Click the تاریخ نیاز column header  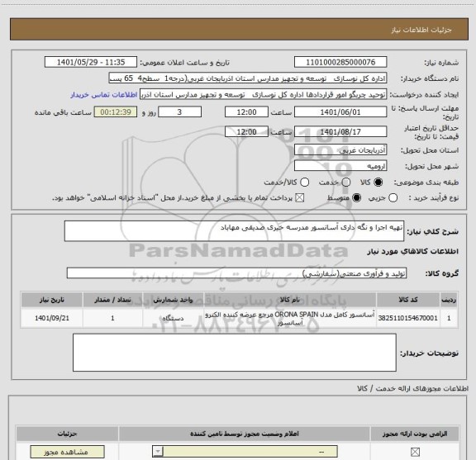52,300
